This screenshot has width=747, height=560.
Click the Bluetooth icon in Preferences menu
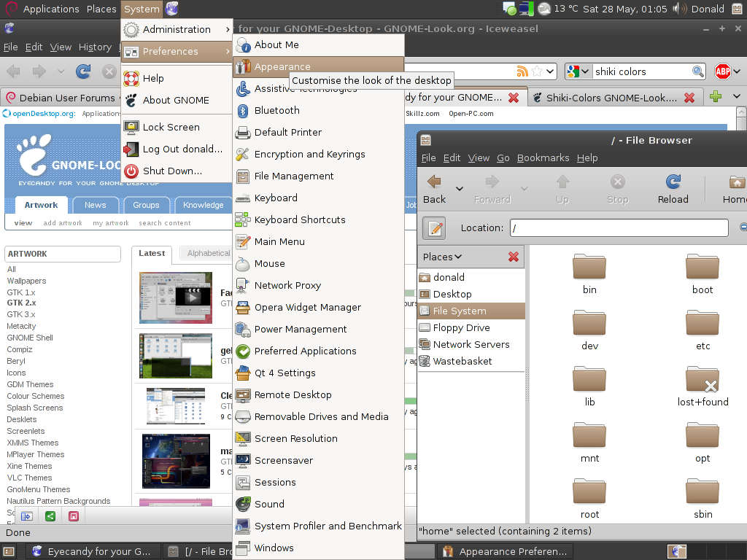tap(243, 111)
